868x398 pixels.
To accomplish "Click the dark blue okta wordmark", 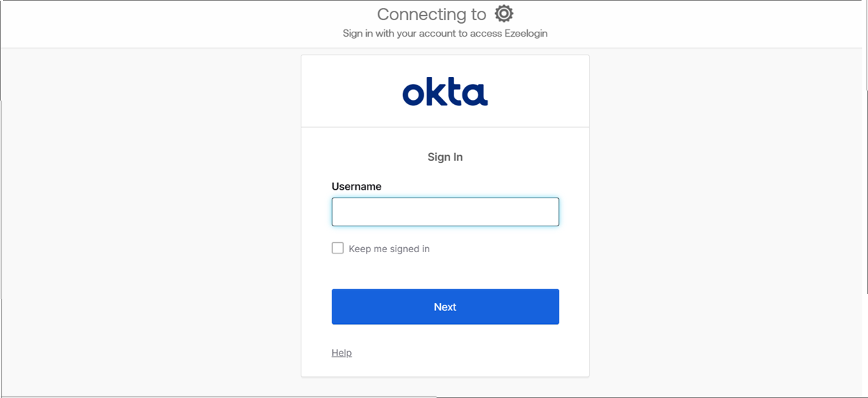I will pyautogui.click(x=445, y=93).
